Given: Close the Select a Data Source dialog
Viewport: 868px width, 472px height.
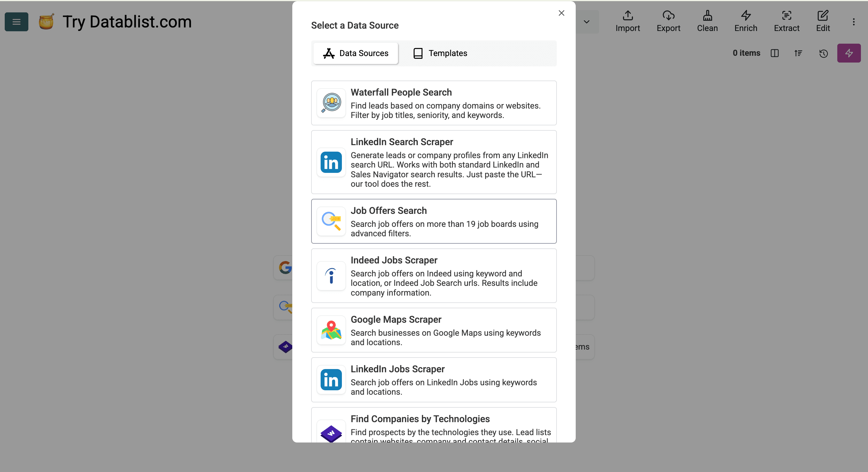Looking at the screenshot, I should [x=561, y=13].
